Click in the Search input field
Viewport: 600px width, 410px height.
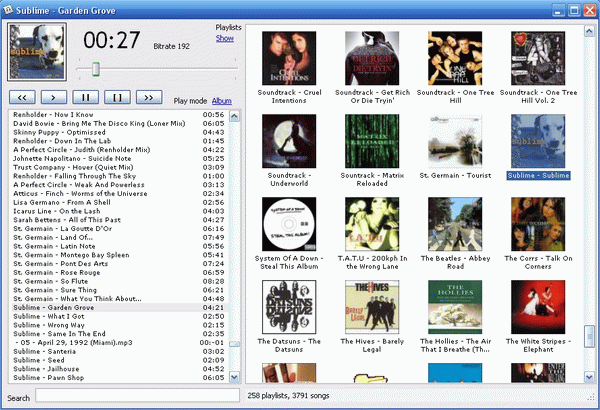135,397
